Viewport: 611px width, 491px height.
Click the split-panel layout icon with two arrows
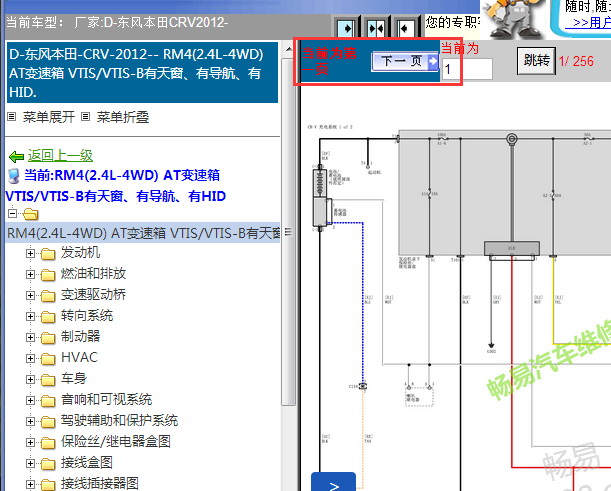coord(376,28)
